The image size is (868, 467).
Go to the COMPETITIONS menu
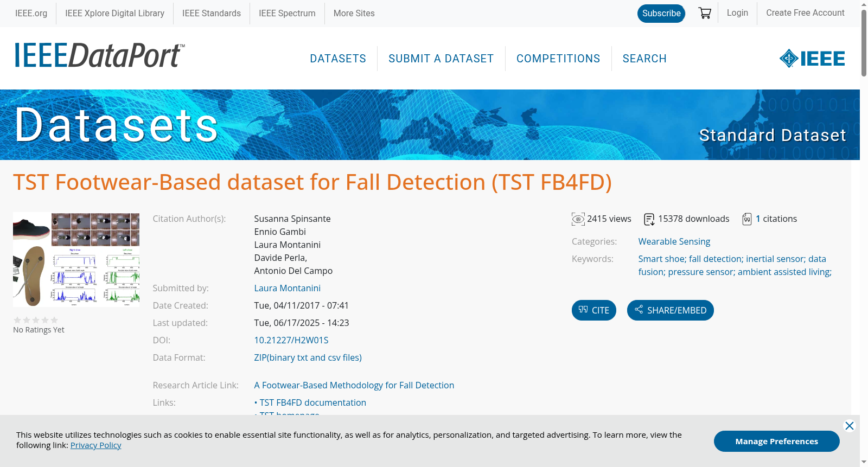click(558, 59)
